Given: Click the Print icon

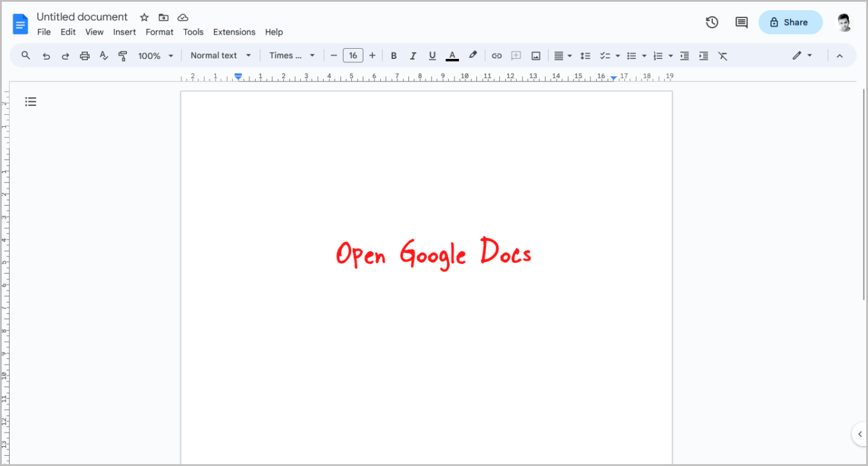Looking at the screenshot, I should pyautogui.click(x=85, y=56).
